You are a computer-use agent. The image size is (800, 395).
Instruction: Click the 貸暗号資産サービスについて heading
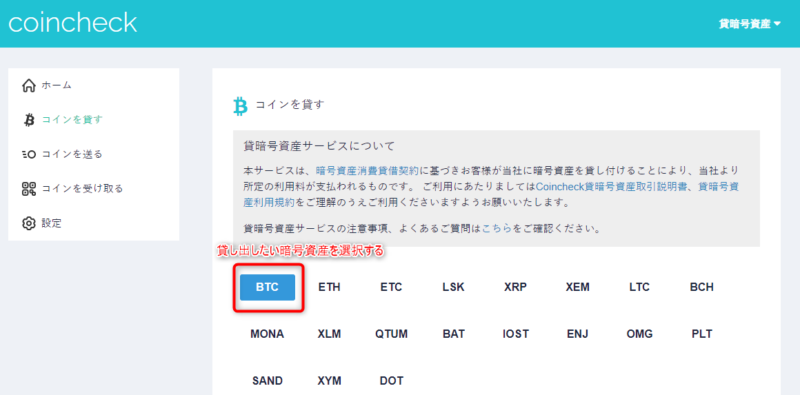coord(320,147)
